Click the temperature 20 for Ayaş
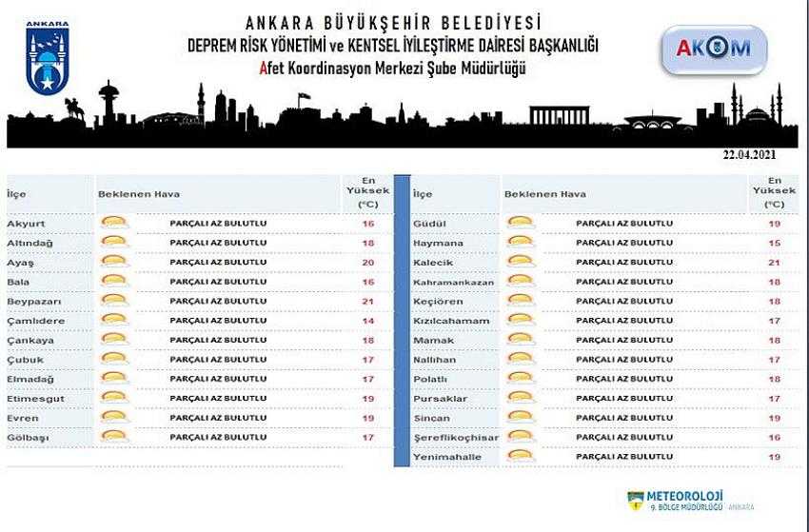The width and height of the screenshot is (809, 532). pyautogui.click(x=368, y=263)
